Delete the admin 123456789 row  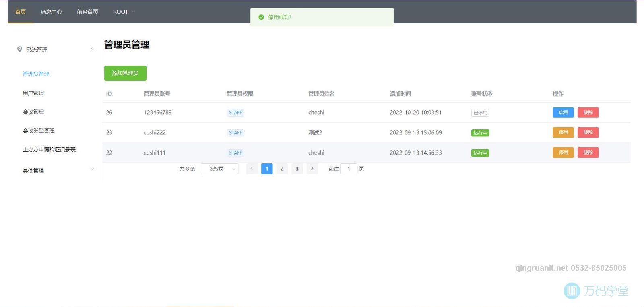[588, 113]
